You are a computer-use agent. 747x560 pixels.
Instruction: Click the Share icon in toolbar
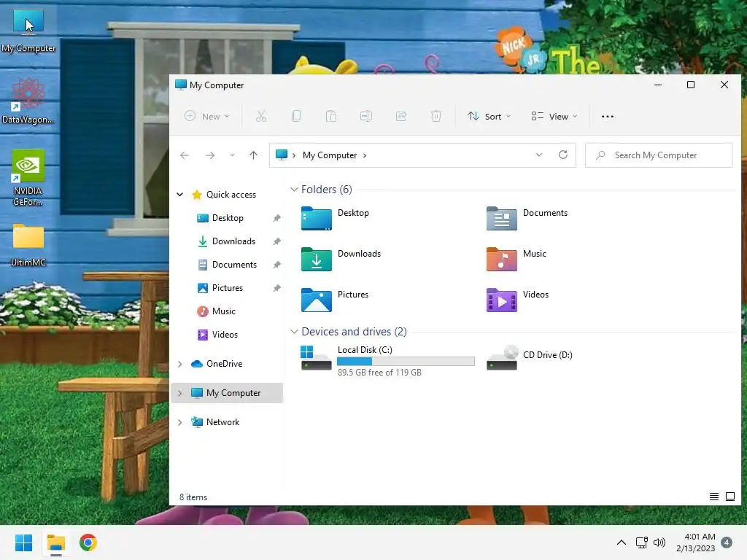tap(401, 116)
